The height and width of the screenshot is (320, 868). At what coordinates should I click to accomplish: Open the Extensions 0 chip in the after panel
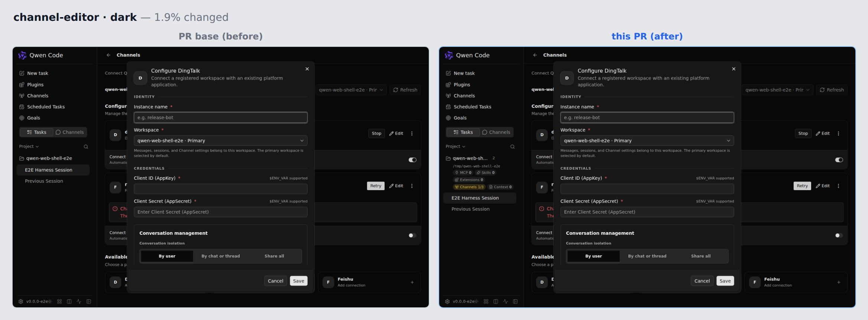coord(469,180)
